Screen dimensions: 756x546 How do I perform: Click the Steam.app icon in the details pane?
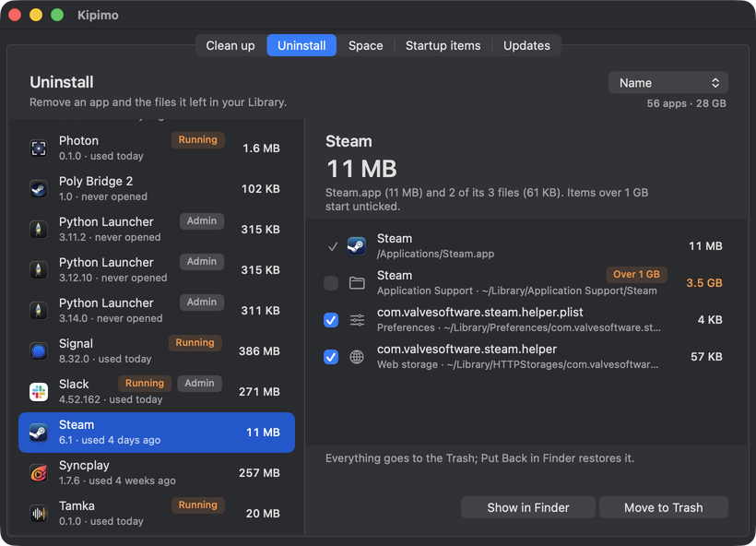coord(357,246)
